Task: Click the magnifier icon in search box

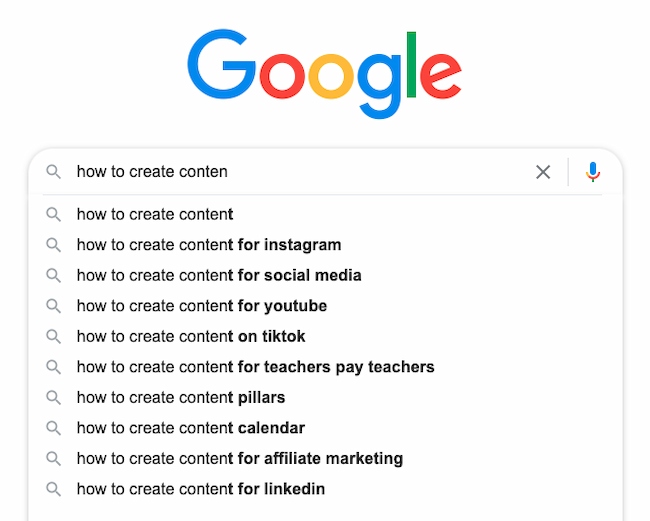Action: [x=54, y=172]
